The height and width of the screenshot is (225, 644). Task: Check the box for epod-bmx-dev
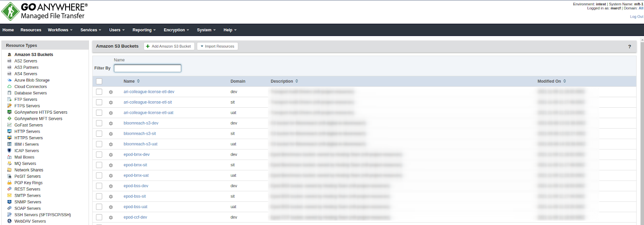pyautogui.click(x=99, y=154)
